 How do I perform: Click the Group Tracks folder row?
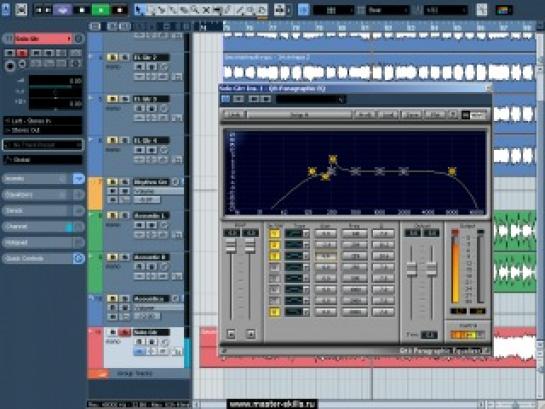coord(139,374)
